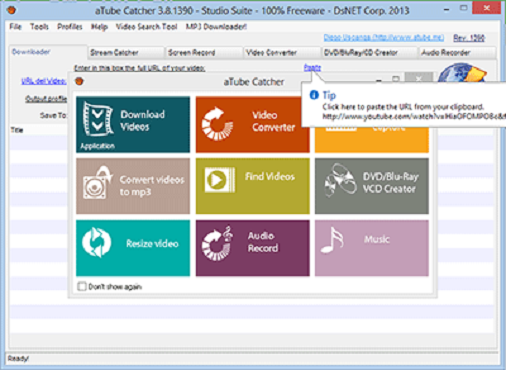Close the aTube Catcher launcher dialog
506x370 pixels.
(419, 79)
